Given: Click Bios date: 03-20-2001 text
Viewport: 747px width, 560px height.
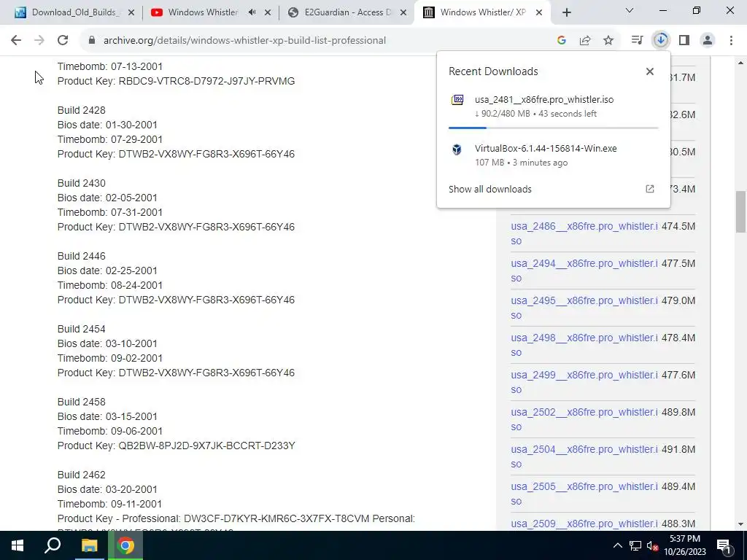Looking at the screenshot, I should [107, 489].
